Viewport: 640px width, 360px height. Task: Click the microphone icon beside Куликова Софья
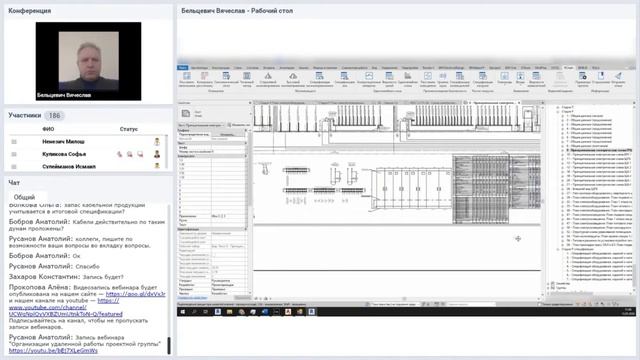[x=119, y=154]
